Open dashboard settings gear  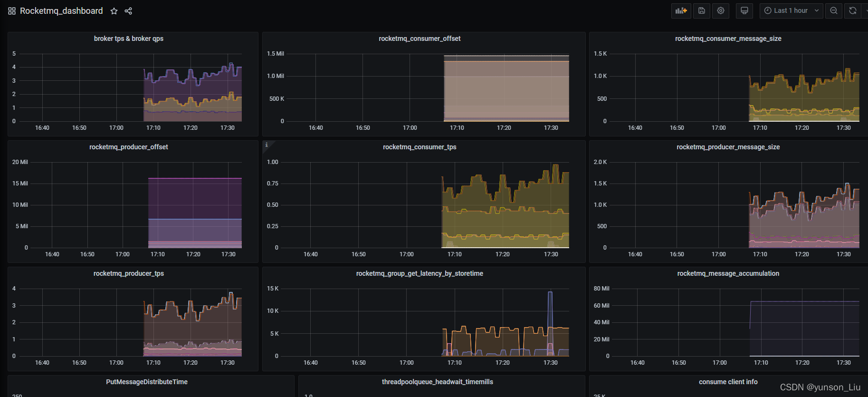[x=721, y=10]
